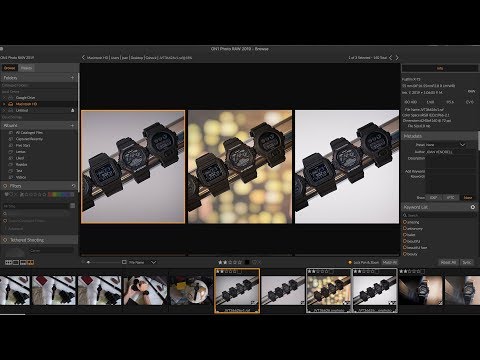Search in the Keyword List
The height and width of the screenshot is (360, 480).
(x=440, y=215)
